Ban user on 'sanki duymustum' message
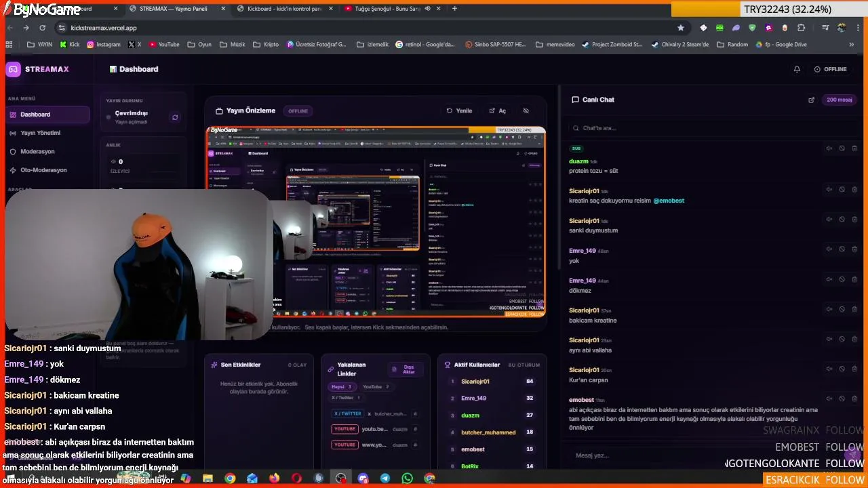This screenshot has width=868, height=488. click(x=842, y=219)
